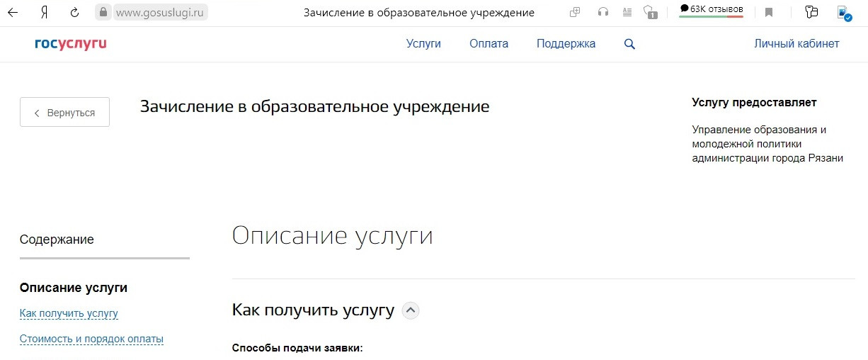Go to the "Оплата" menu item
Image resolution: width=868 pixels, height=360 pixels.
[489, 44]
